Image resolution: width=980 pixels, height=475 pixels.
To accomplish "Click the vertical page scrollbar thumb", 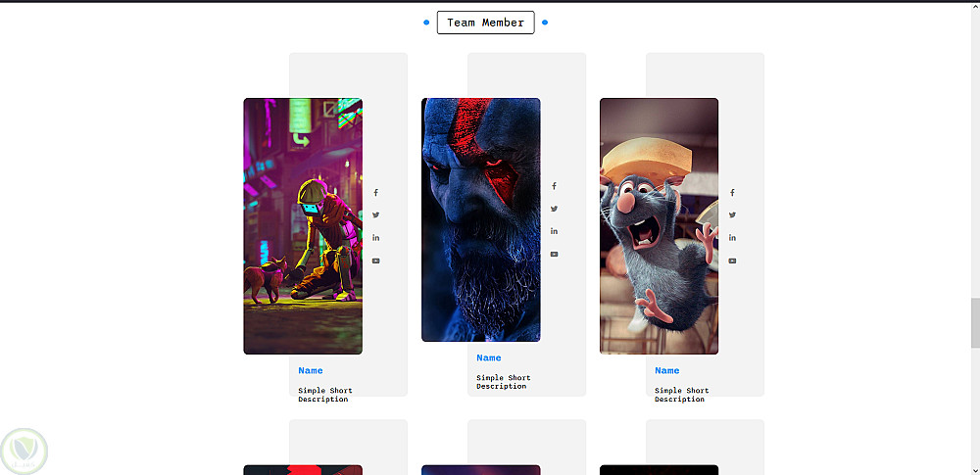I will 975,323.
